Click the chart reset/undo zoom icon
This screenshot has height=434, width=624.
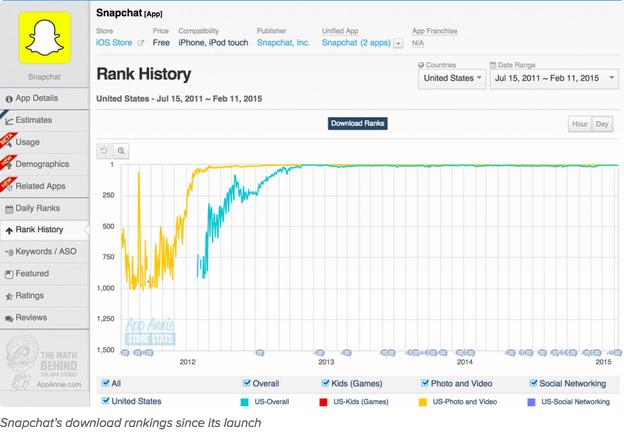pyautogui.click(x=104, y=151)
